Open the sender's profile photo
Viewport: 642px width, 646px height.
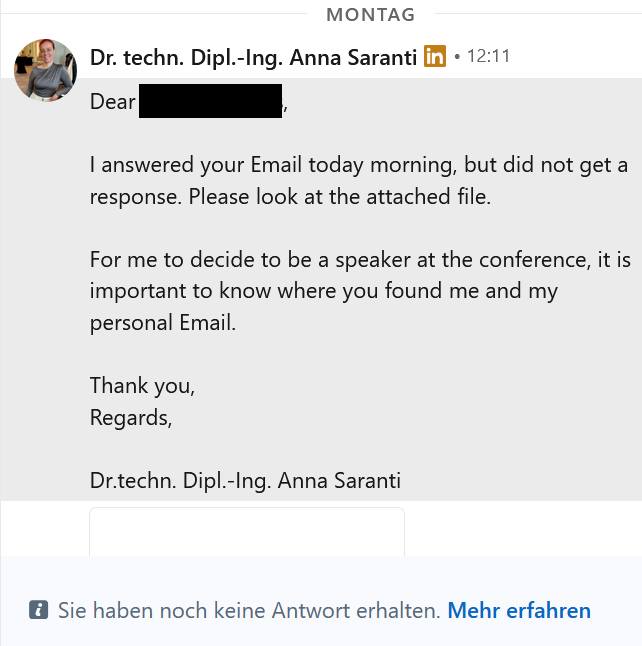pos(45,70)
